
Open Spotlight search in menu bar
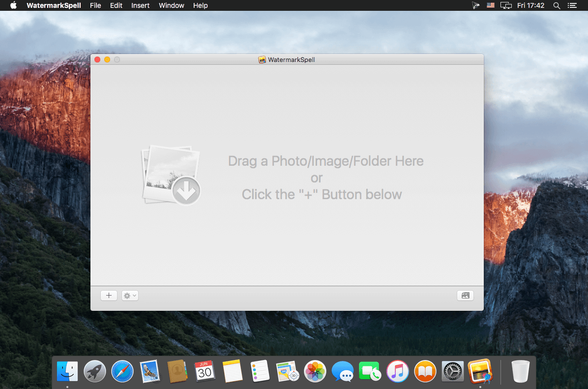click(x=557, y=5)
